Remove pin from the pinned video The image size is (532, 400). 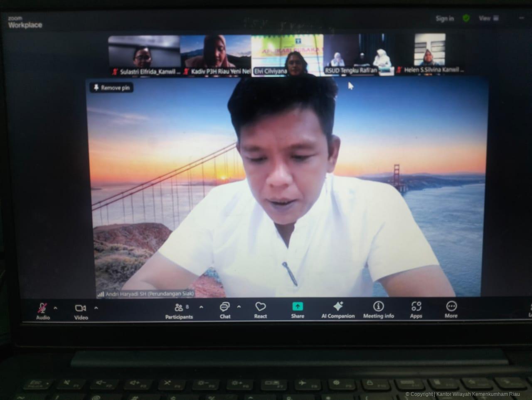(x=111, y=88)
